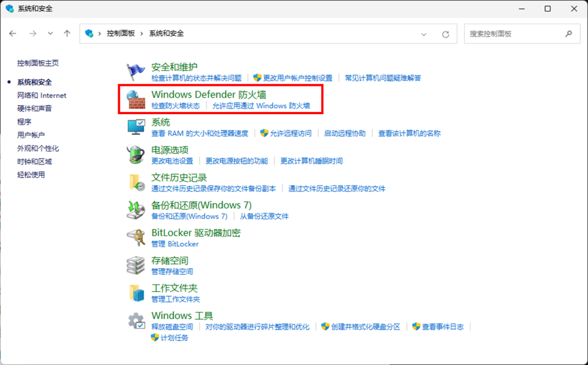The height and width of the screenshot is (365, 588).
Task: Open 通过文件历史记录保存你的文件备份副本
Action: click(x=214, y=189)
